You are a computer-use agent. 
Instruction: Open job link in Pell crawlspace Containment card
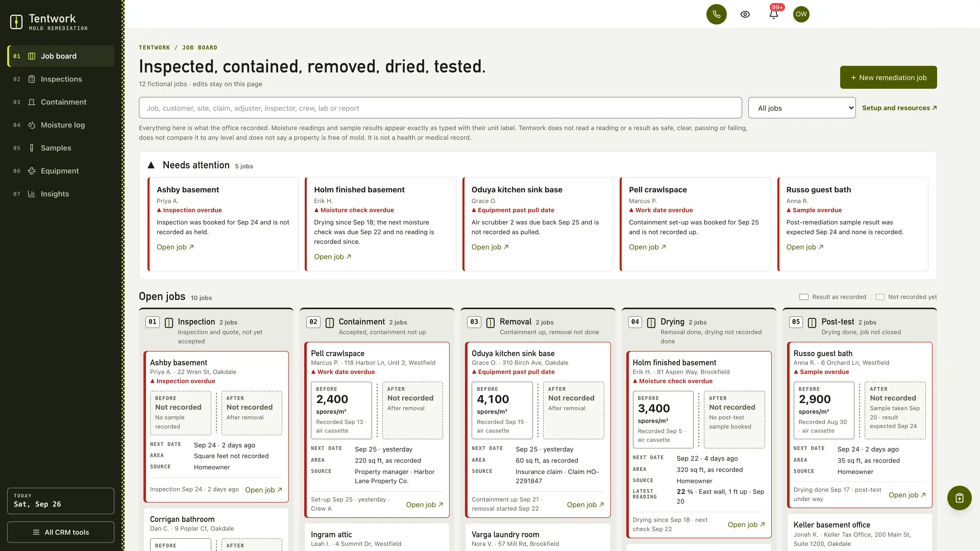pyautogui.click(x=425, y=505)
